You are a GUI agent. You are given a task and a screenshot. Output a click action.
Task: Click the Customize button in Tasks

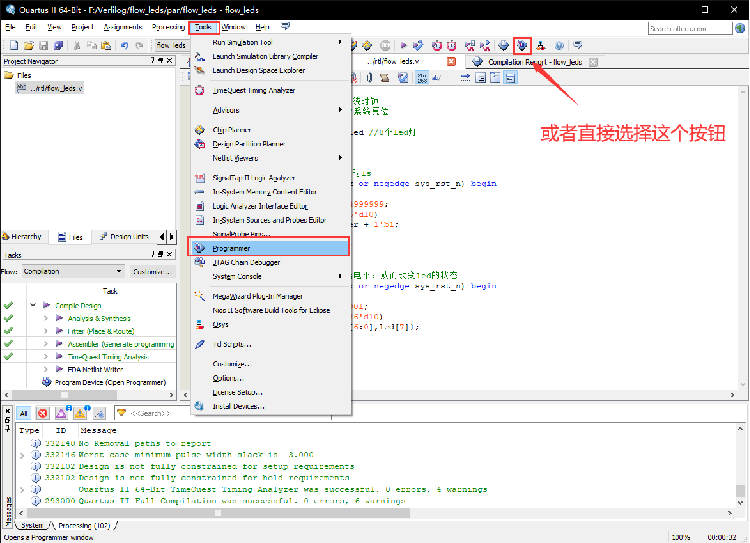click(152, 271)
